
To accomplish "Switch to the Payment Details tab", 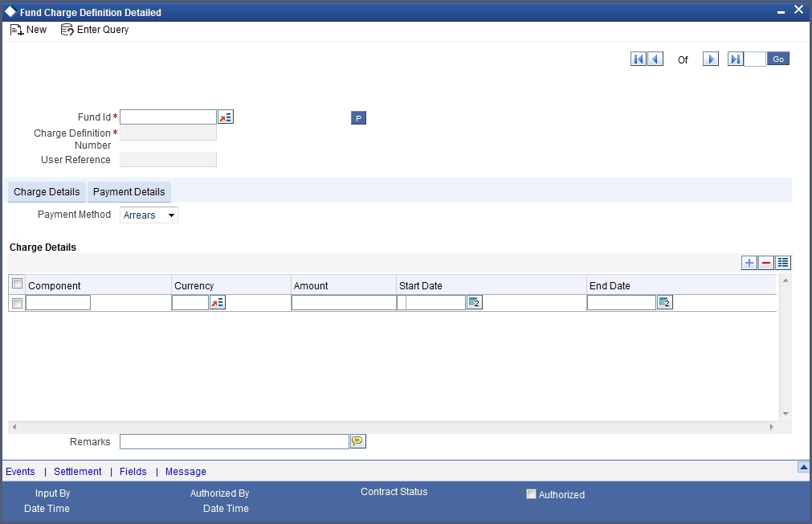I will [x=129, y=192].
